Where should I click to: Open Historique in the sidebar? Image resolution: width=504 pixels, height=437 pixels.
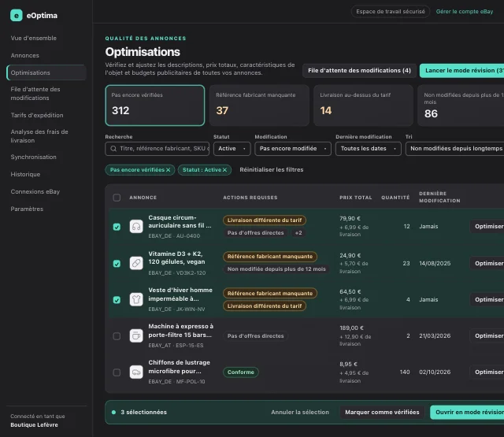25,174
